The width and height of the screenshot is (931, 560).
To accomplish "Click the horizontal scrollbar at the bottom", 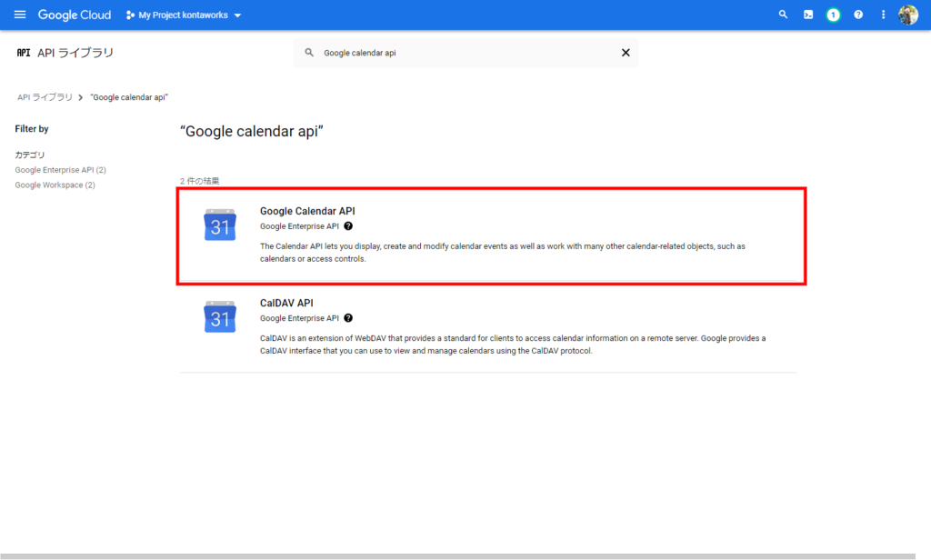I will point(458,556).
